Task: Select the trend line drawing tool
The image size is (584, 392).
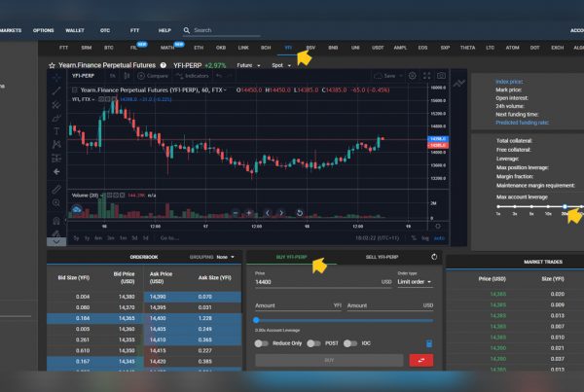Action: coord(56,90)
